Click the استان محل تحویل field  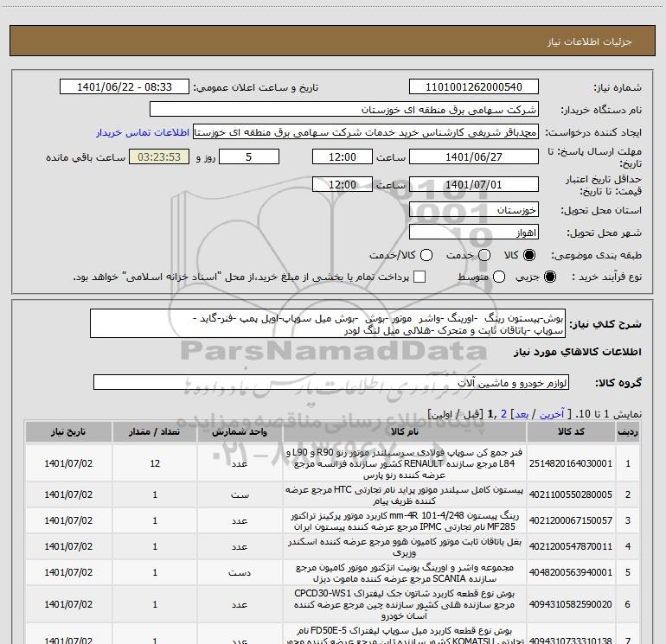(x=472, y=210)
